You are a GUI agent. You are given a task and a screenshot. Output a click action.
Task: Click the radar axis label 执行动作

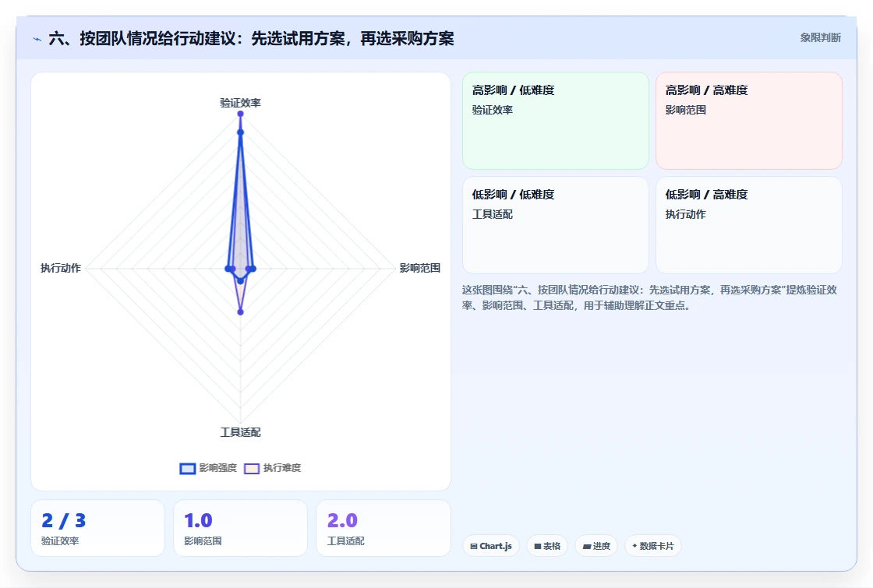coord(61,268)
